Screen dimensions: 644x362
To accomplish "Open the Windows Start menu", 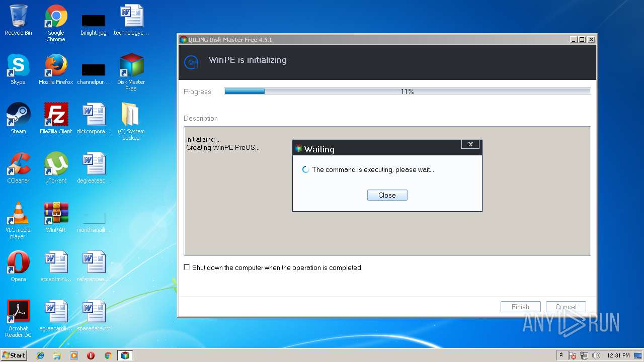I will 14,355.
